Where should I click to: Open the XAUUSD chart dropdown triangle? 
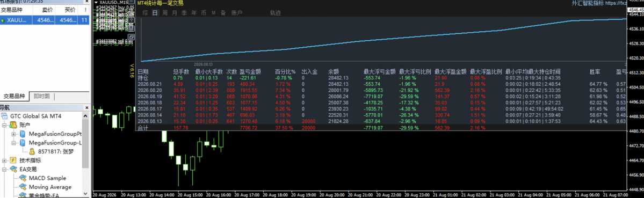click(x=96, y=3)
